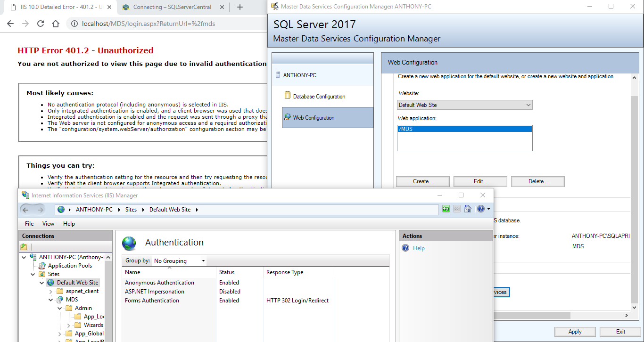Screen dimensions: 644x342
Task: Click the IIS Manager home icon
Action: [x=468, y=209]
